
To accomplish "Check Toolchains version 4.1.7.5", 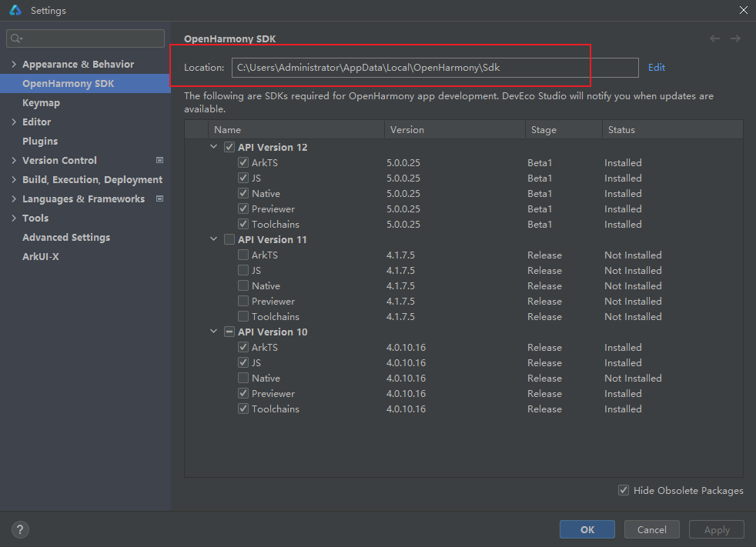I will coord(243,317).
